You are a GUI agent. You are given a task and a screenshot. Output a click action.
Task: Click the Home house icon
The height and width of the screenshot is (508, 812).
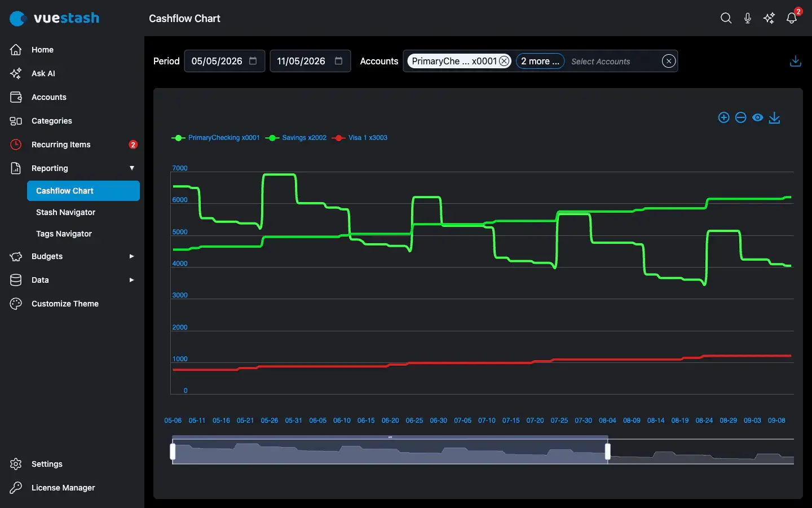point(16,50)
